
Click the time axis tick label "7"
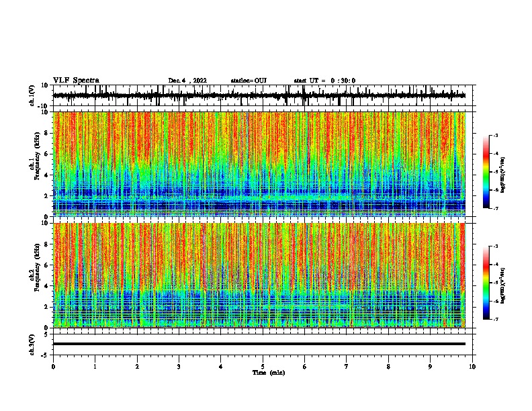pos(347,367)
